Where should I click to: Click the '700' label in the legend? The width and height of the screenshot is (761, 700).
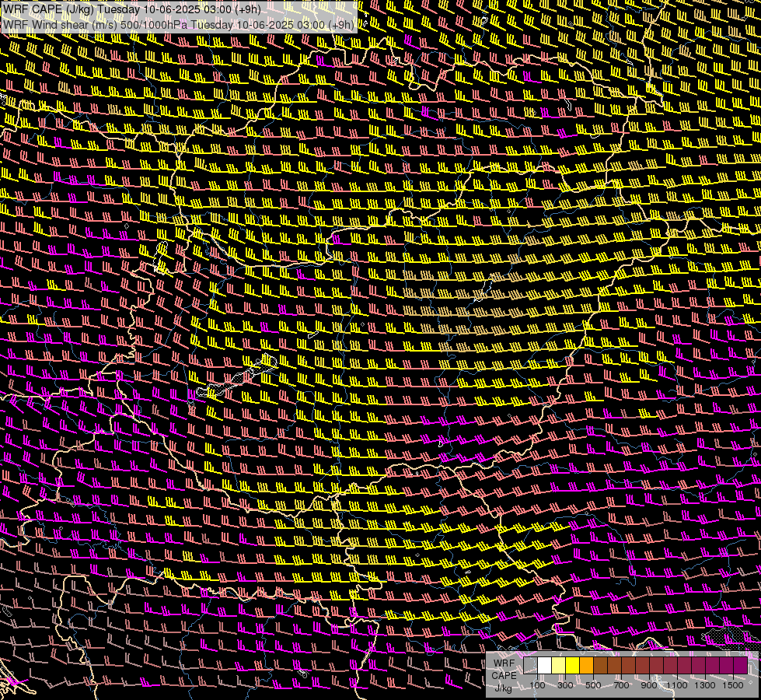click(621, 685)
